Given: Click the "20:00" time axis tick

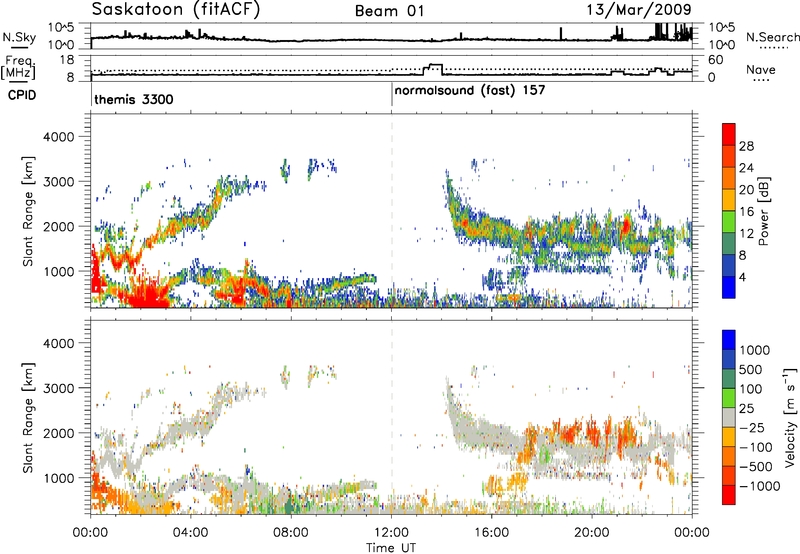Looking at the screenshot, I should tap(592, 533).
